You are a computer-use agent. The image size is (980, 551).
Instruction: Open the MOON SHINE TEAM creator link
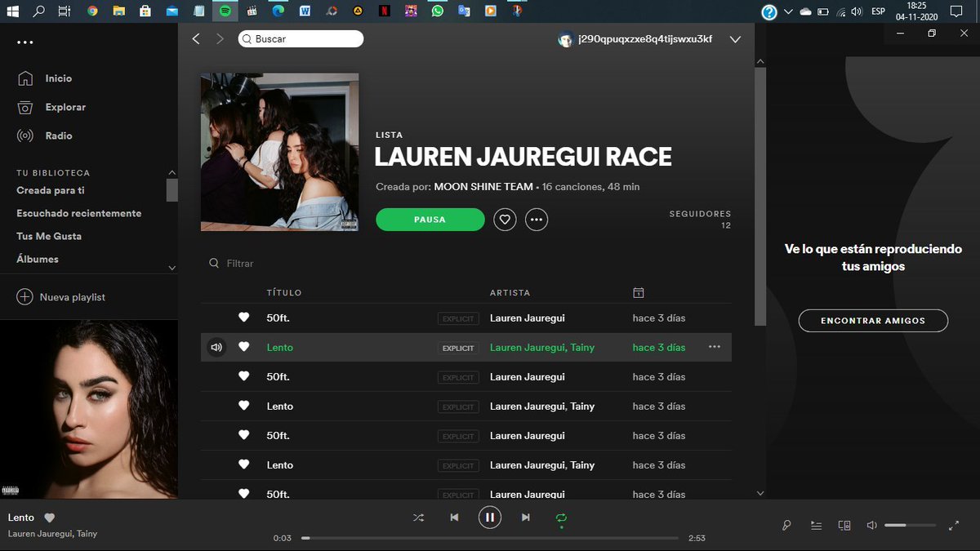(483, 187)
